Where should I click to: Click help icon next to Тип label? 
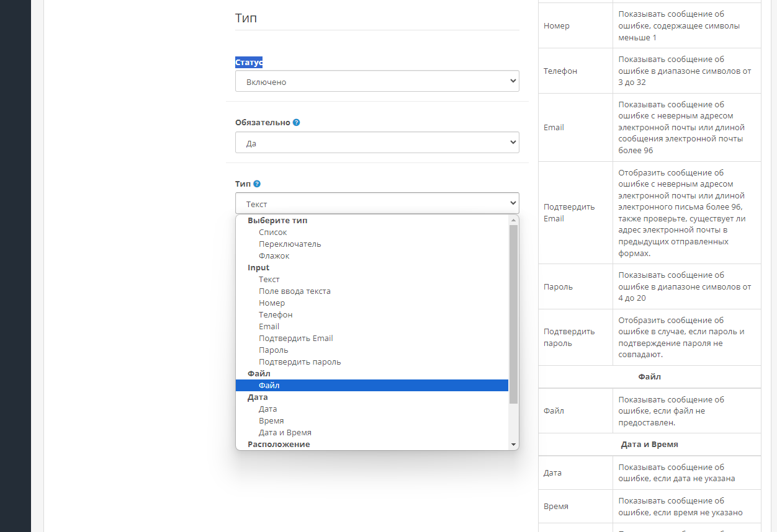tap(257, 184)
